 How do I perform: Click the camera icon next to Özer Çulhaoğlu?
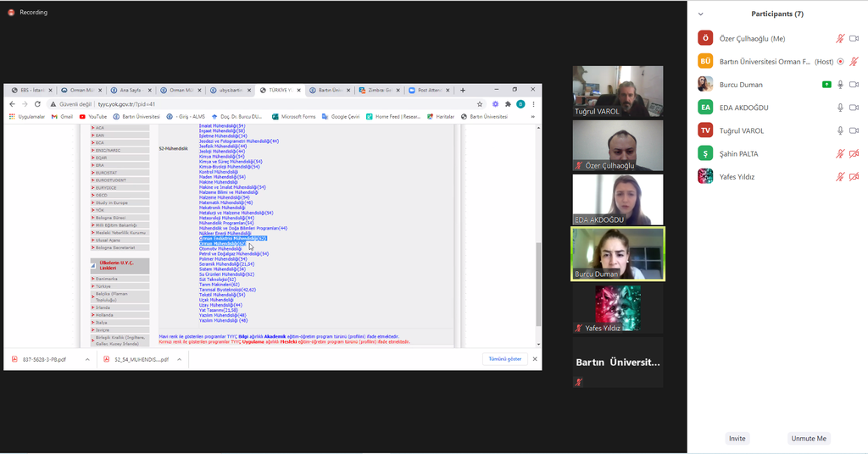click(x=854, y=38)
